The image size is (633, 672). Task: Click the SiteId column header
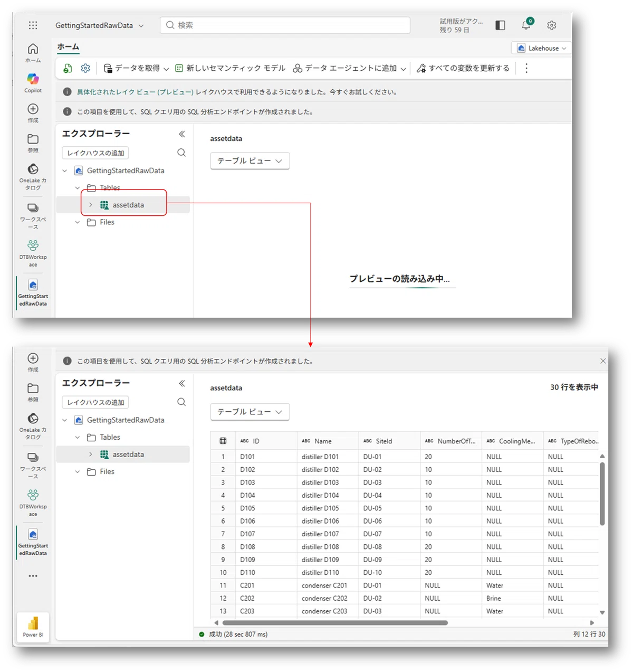tap(389, 441)
